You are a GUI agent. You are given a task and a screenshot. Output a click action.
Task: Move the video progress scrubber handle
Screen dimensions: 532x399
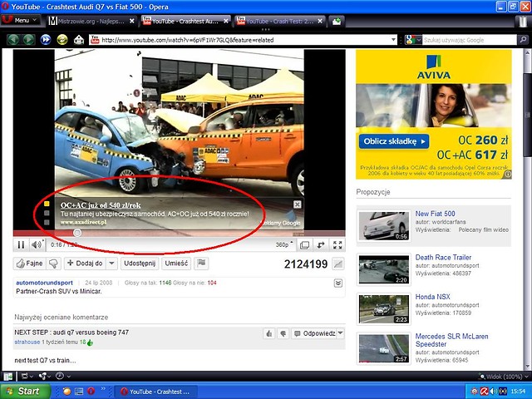(77, 233)
